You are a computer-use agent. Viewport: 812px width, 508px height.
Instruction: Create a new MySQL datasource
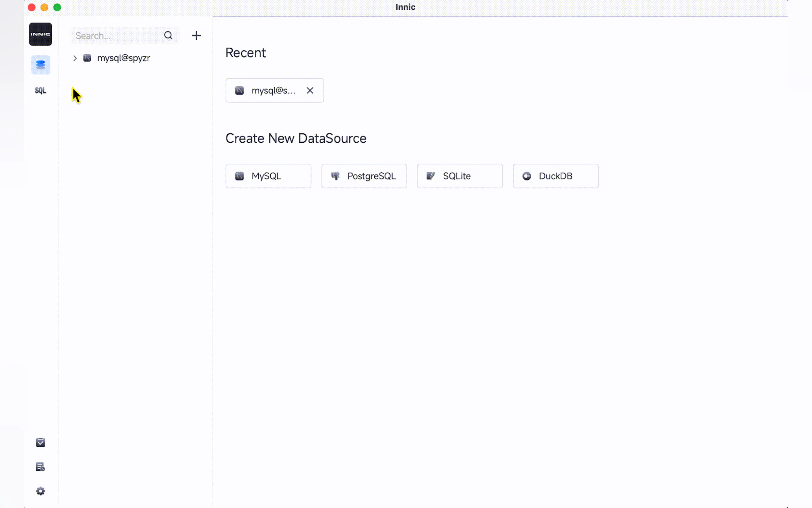pyautogui.click(x=268, y=176)
